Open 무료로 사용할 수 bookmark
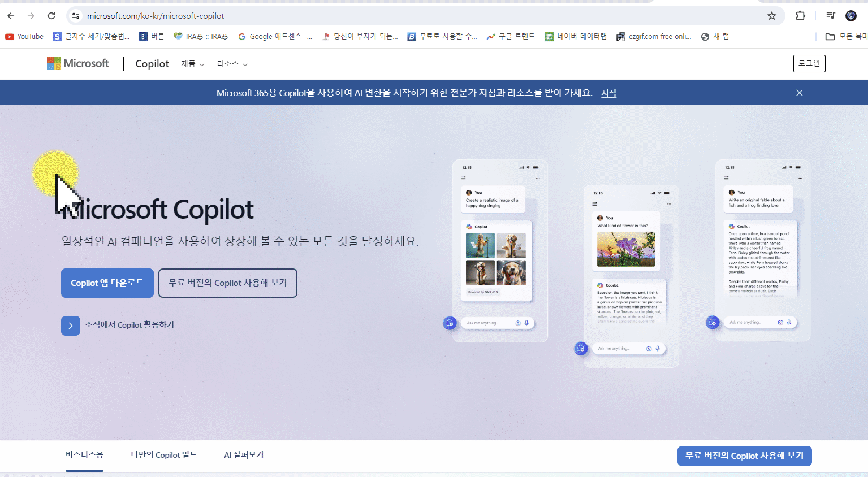Image resolution: width=868 pixels, height=477 pixels. (x=442, y=37)
